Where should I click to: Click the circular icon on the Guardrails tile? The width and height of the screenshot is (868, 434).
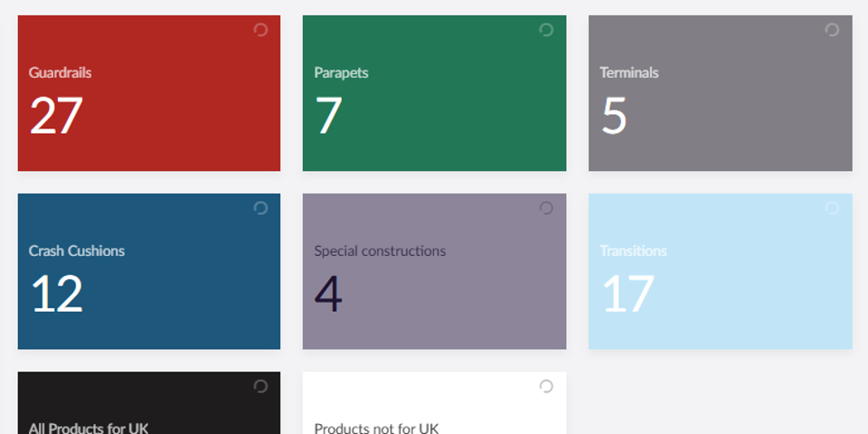pyautogui.click(x=260, y=30)
